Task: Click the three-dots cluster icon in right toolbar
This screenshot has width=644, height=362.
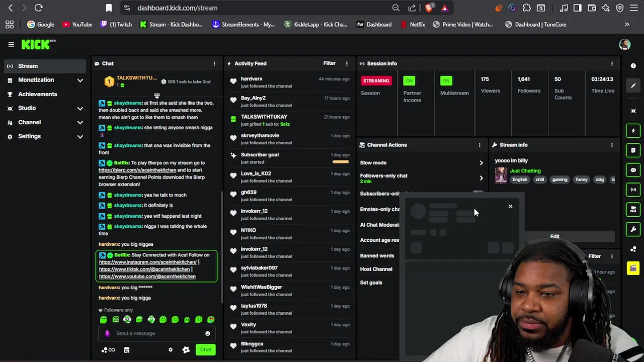Action: 633,249
